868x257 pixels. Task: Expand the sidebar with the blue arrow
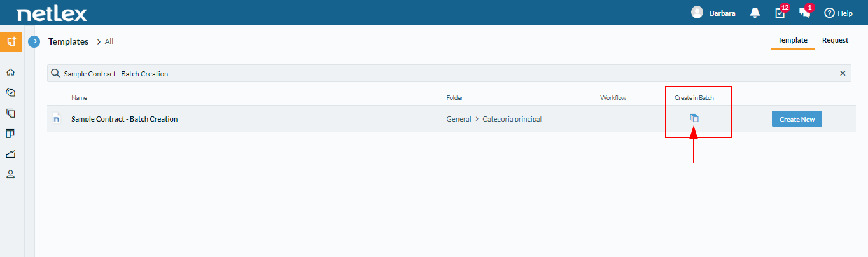point(34,41)
